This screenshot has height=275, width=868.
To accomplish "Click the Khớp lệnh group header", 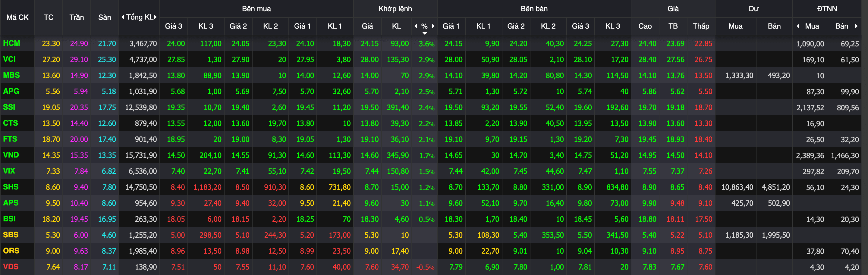I will click(395, 9).
